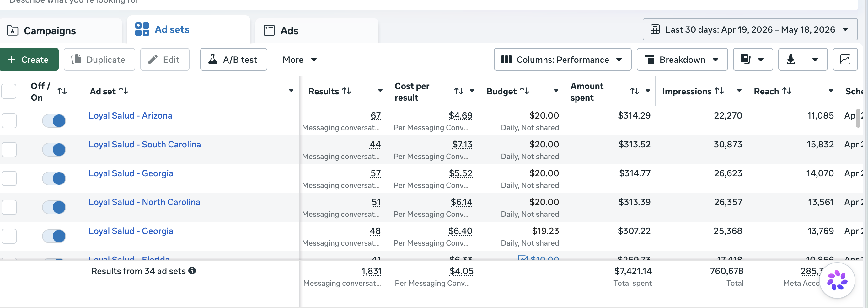The height and width of the screenshot is (308, 868).
Task: Click the 30,873 impressions cell
Action: pyautogui.click(x=728, y=144)
